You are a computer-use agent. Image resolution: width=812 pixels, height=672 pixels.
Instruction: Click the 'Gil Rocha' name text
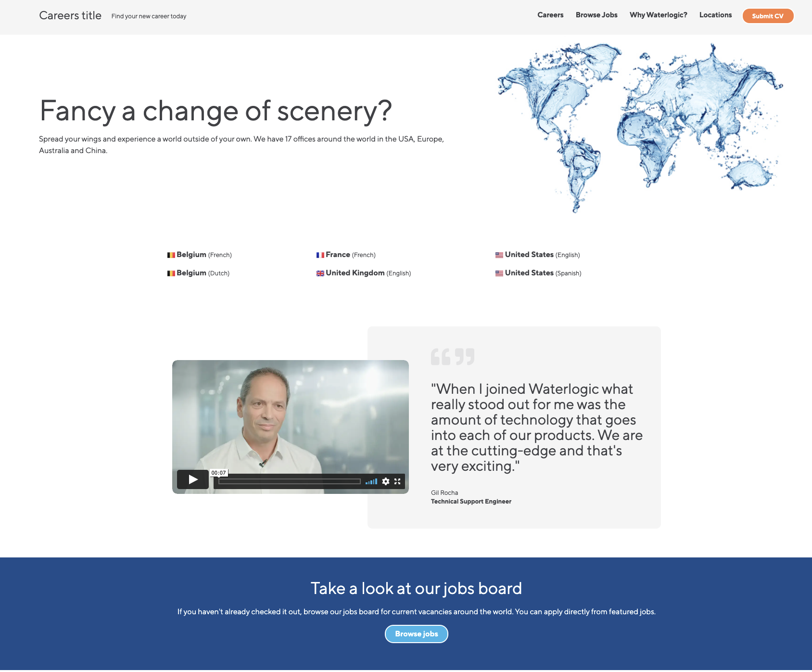[444, 492]
